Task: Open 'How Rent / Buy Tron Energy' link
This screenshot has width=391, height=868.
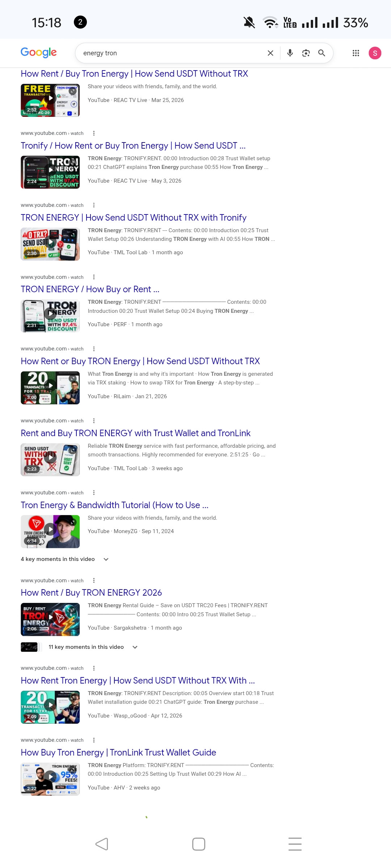Action: point(134,74)
